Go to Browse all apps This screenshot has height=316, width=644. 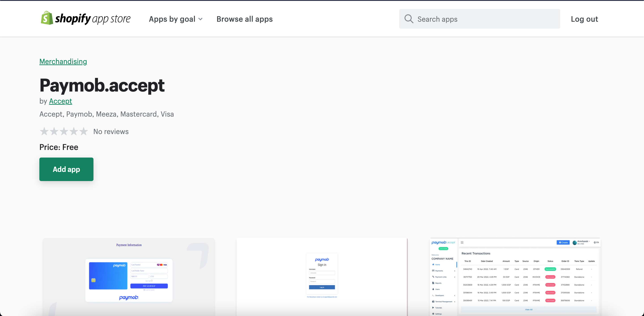click(244, 19)
